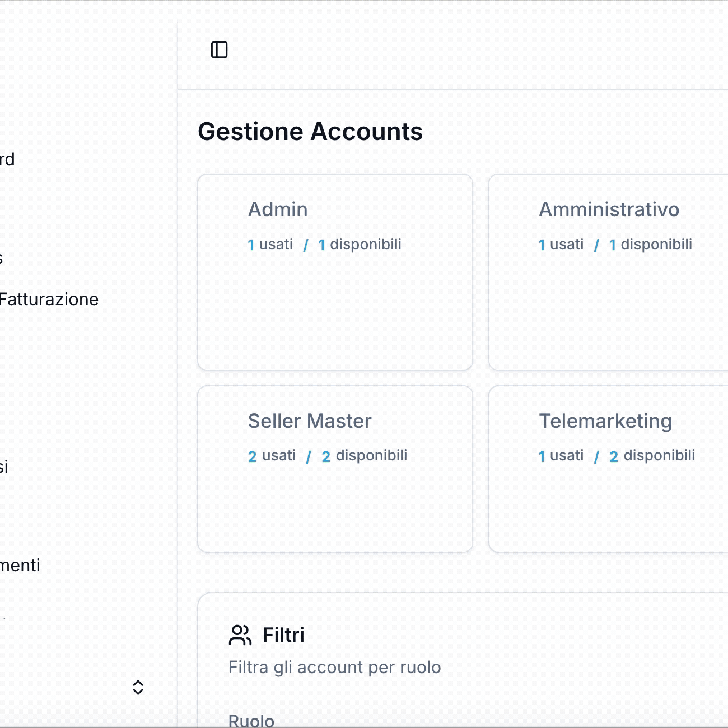Select the sidebar item ending in "si"

pyautogui.click(x=4, y=467)
